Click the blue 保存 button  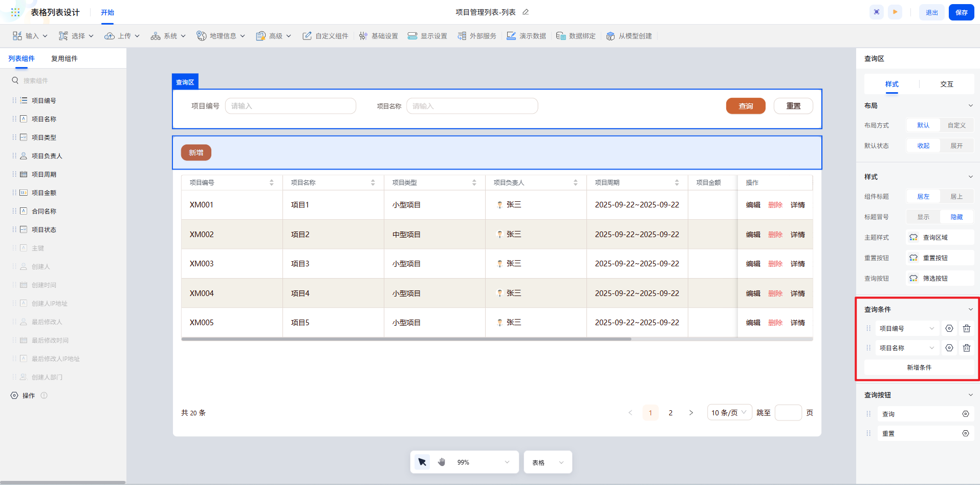click(x=961, y=12)
